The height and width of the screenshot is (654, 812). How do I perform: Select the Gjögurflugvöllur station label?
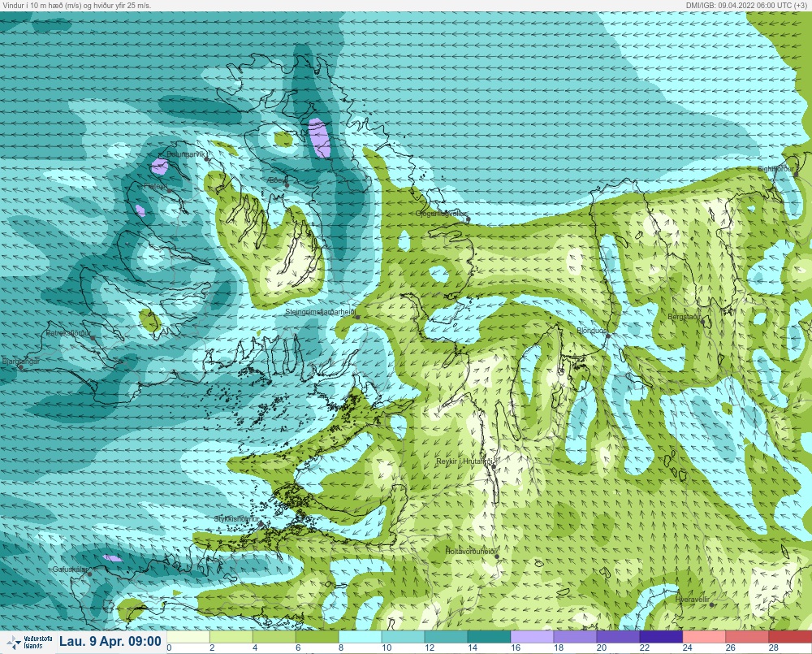441,214
